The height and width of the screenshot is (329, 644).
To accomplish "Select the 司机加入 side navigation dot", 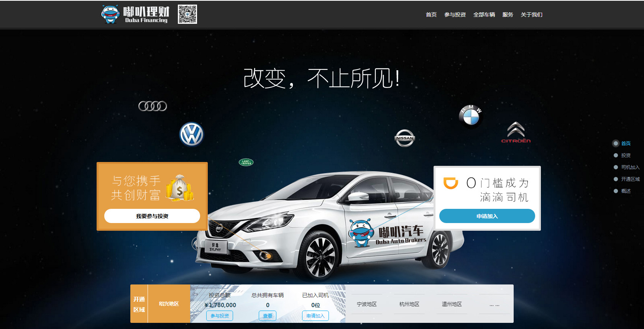I will pyautogui.click(x=616, y=167).
